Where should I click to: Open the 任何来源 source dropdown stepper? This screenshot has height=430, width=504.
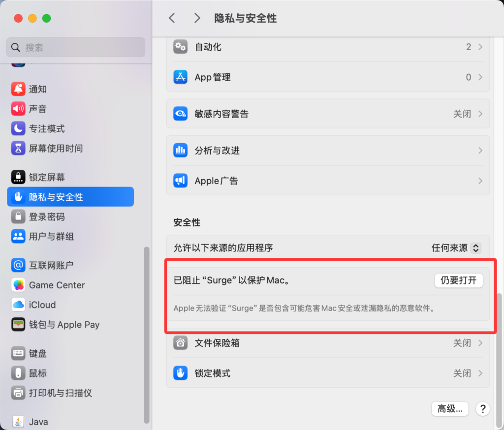(x=476, y=248)
